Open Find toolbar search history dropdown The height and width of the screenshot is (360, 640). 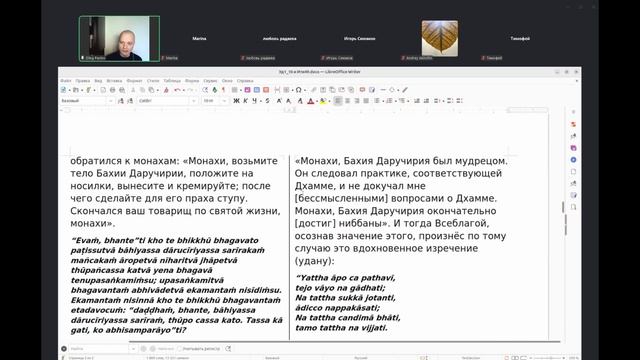[133, 349]
